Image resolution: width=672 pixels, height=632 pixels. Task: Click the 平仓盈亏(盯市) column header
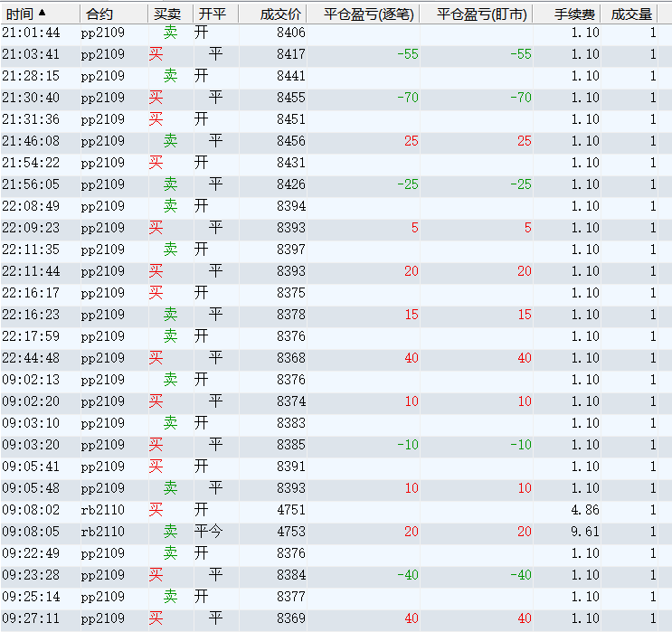476,14
